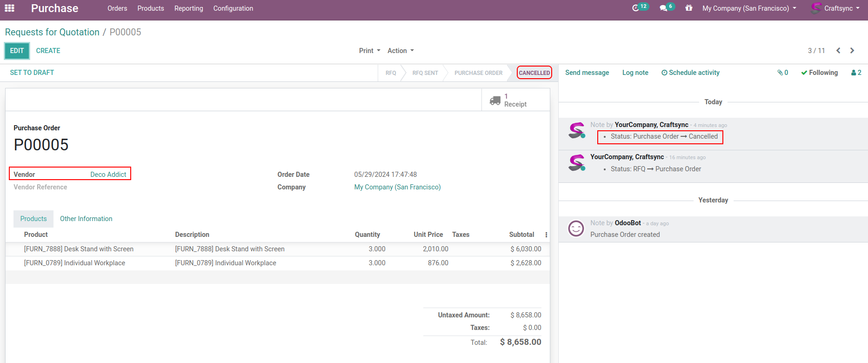Image resolution: width=868 pixels, height=363 pixels.
Task: Open the Deco Addict vendor link
Action: [108, 175]
